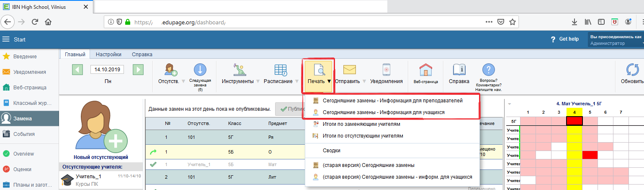Select the red period 4 cell for 5Г

click(574, 121)
